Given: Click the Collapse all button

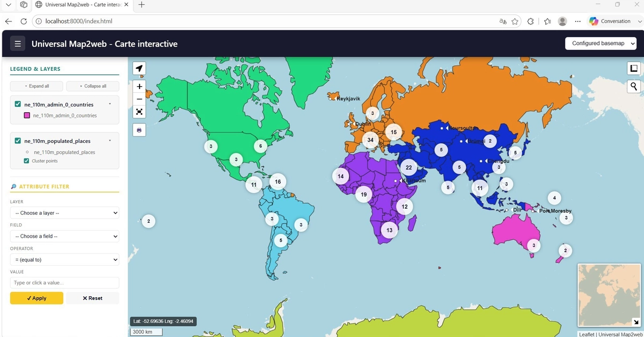Looking at the screenshot, I should (x=93, y=86).
